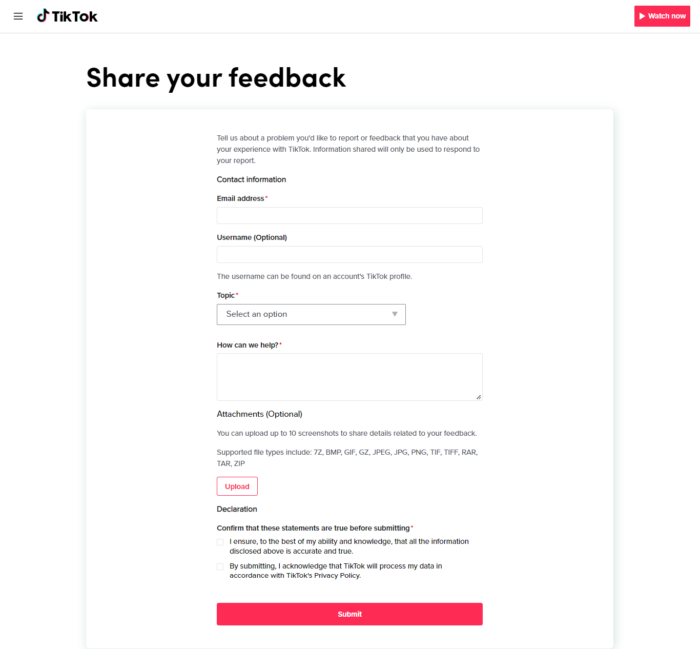The image size is (700, 649).
Task: Open the hamburger navigation menu
Action: (x=18, y=16)
